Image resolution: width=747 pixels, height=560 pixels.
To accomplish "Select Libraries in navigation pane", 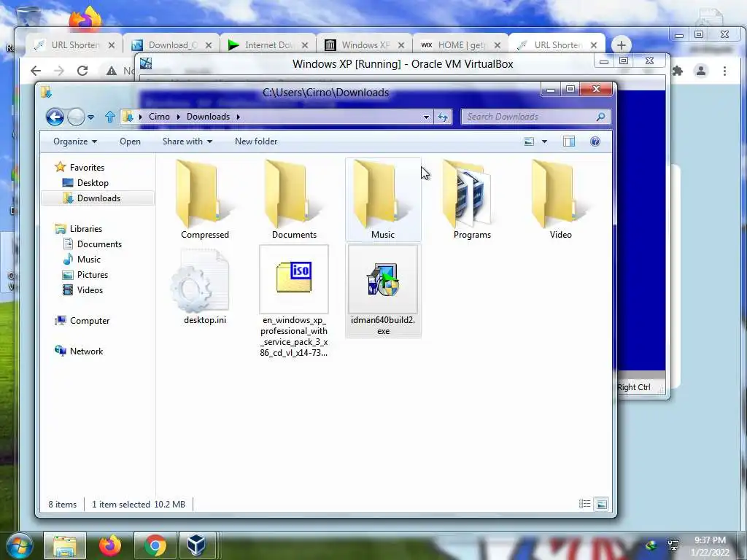I will coord(86,228).
